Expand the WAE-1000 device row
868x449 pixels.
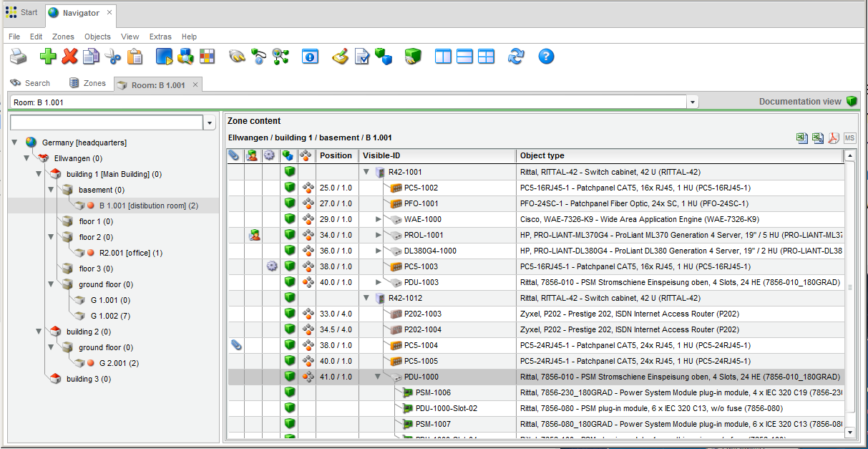click(379, 219)
